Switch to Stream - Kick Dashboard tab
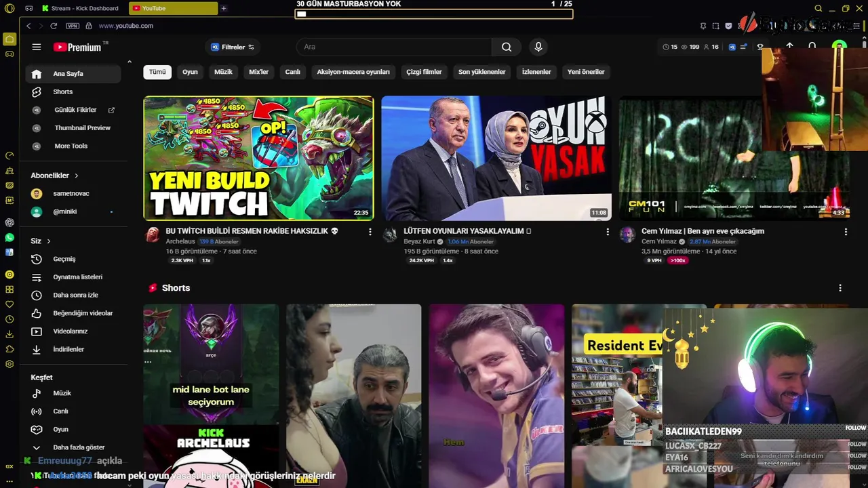868x488 pixels. pyautogui.click(x=79, y=8)
